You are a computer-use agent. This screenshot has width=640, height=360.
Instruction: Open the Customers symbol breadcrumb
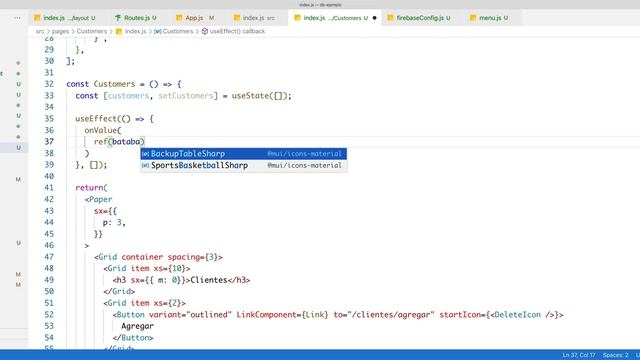point(173,31)
